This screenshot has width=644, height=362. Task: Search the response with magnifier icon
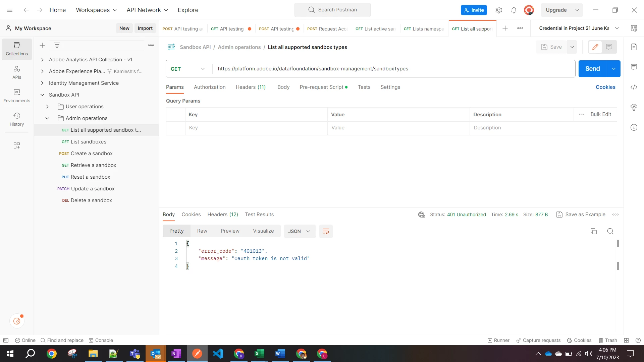coord(610,231)
